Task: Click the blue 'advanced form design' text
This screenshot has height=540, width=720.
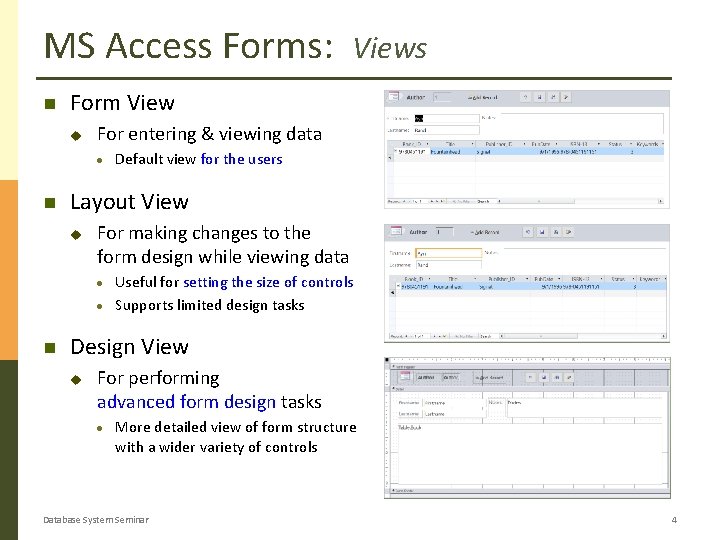Action: tap(186, 402)
